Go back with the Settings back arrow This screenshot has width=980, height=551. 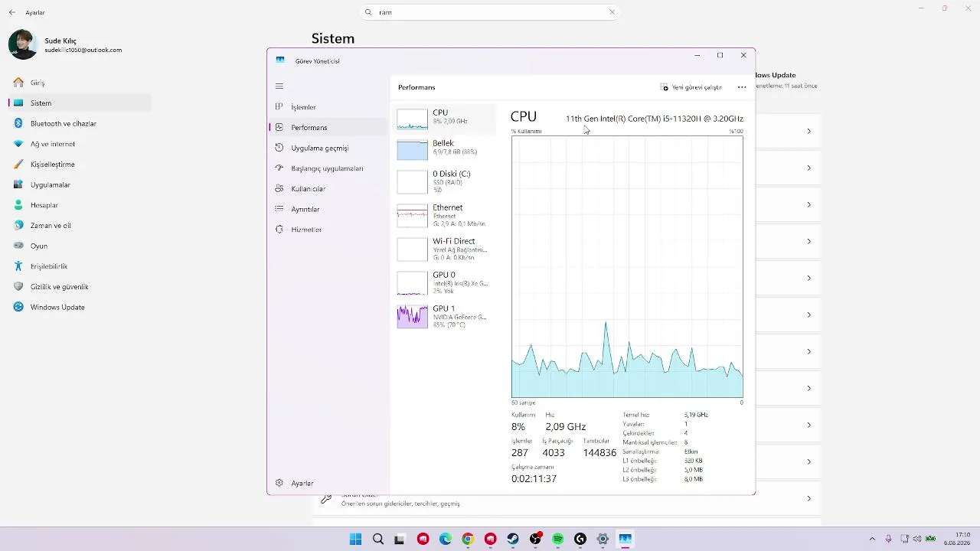click(x=12, y=12)
